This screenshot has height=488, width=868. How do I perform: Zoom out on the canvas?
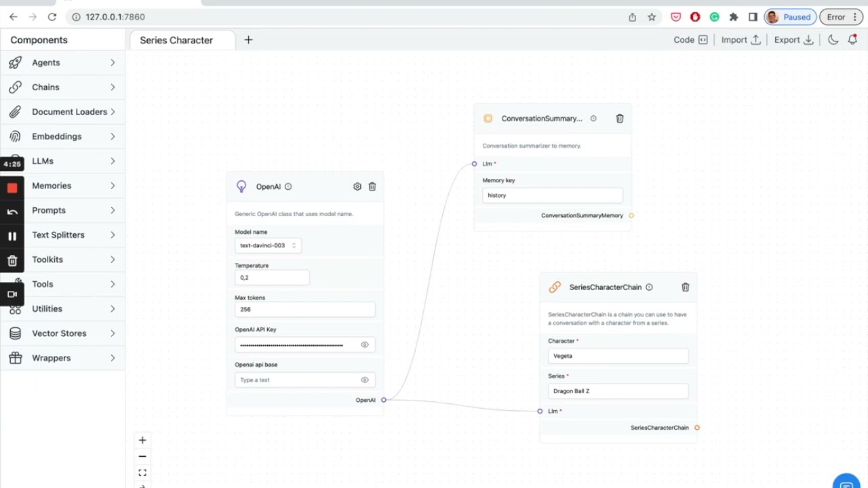click(x=142, y=456)
